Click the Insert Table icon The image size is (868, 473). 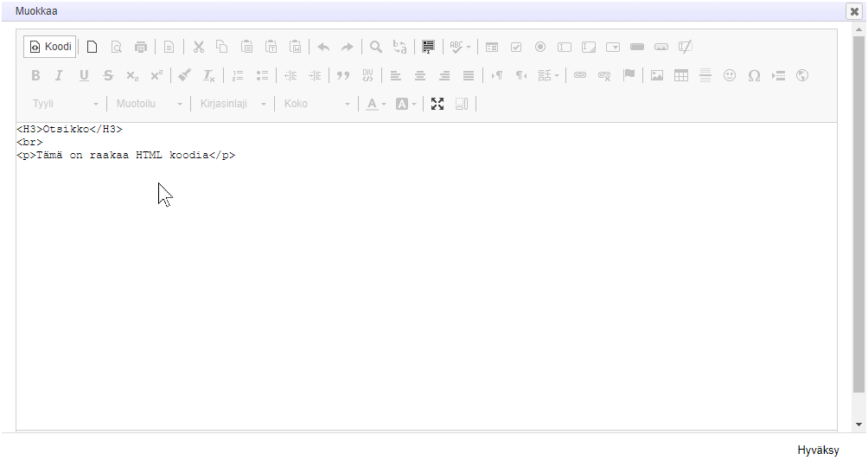point(681,75)
